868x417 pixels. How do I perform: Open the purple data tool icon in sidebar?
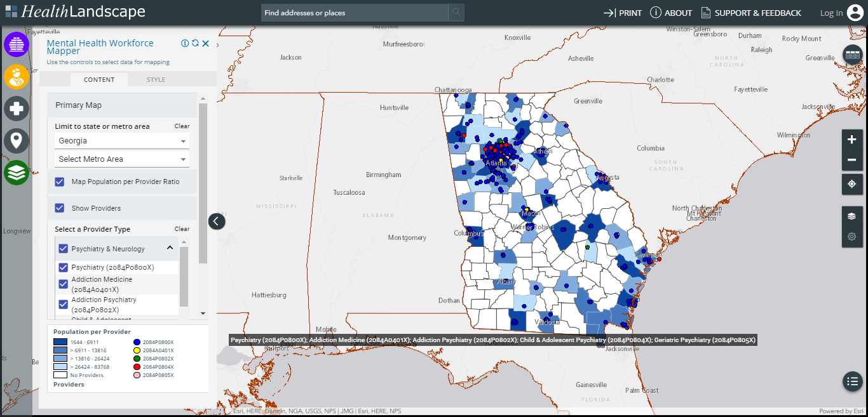pos(17,44)
